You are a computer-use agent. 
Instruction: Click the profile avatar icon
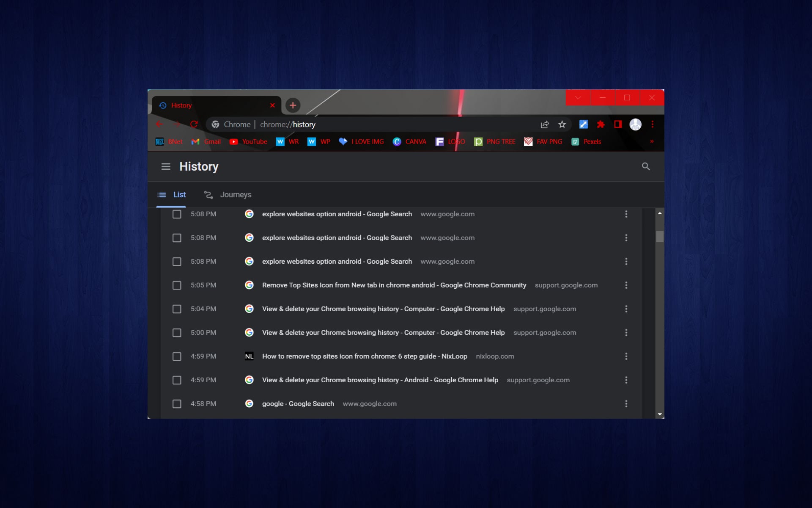635,124
